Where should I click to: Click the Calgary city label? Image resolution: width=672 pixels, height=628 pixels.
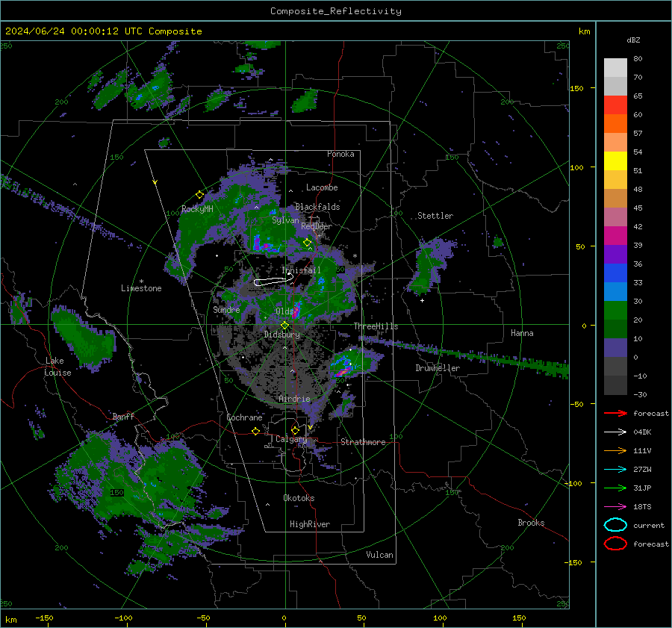(x=291, y=439)
